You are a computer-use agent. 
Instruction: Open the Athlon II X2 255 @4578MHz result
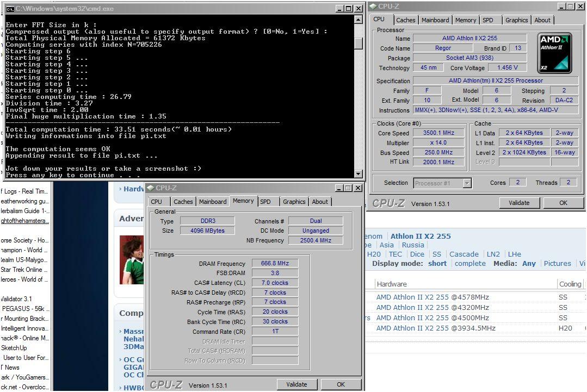tap(432, 297)
